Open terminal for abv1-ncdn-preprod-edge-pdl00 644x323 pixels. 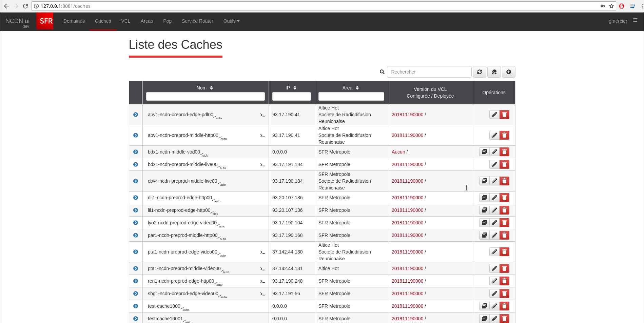(262, 115)
